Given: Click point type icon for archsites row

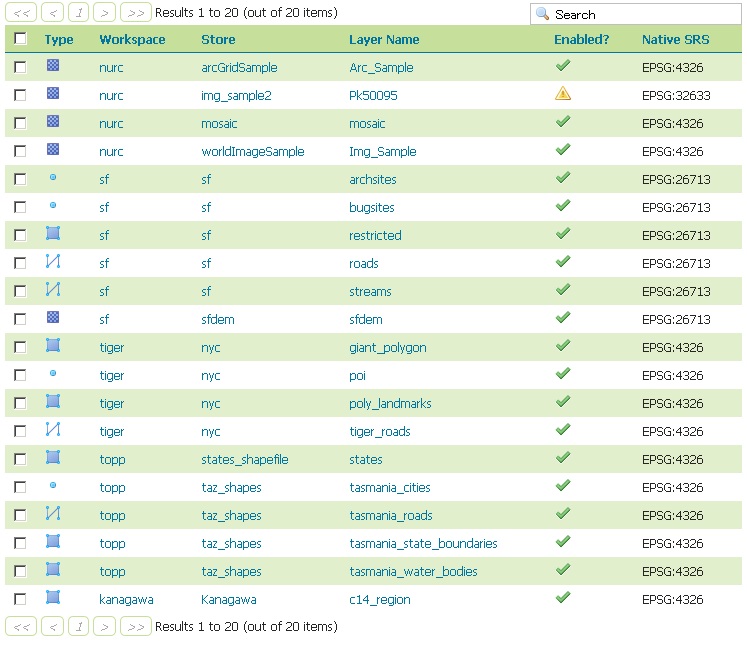Looking at the screenshot, I should 53,178.
